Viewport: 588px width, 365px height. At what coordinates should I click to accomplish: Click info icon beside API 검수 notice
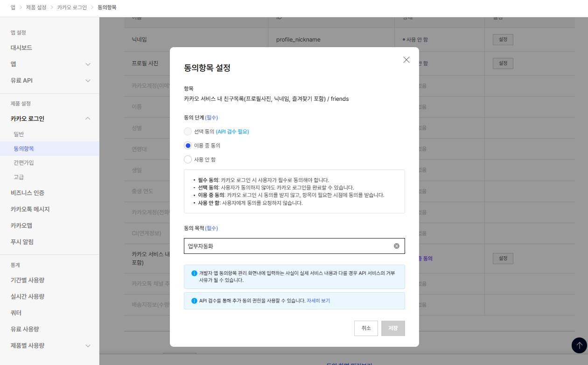point(194,301)
